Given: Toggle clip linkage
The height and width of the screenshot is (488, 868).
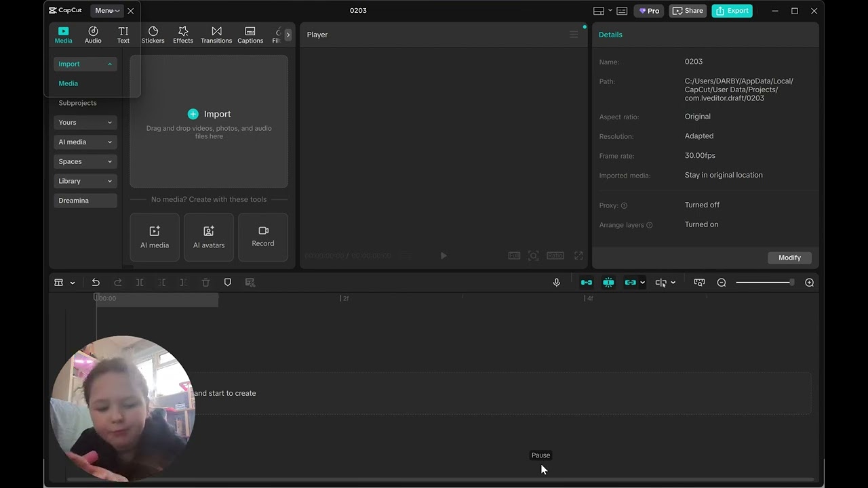Looking at the screenshot, I should (x=631, y=283).
